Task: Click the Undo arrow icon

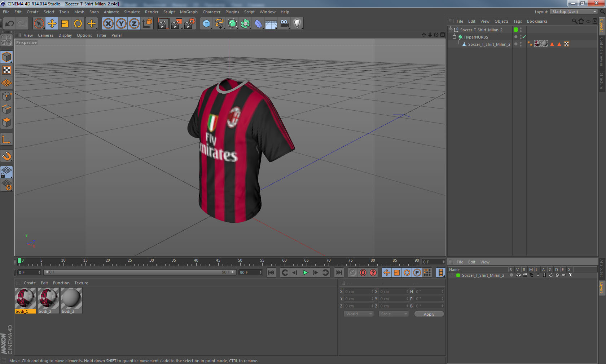Action: [x=10, y=24]
